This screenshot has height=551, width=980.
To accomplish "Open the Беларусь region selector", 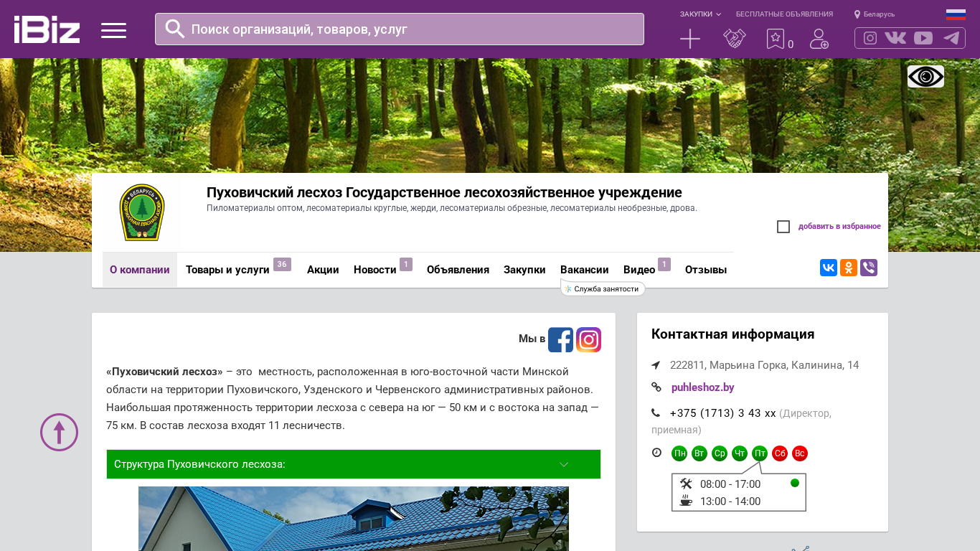I will pos(875,14).
